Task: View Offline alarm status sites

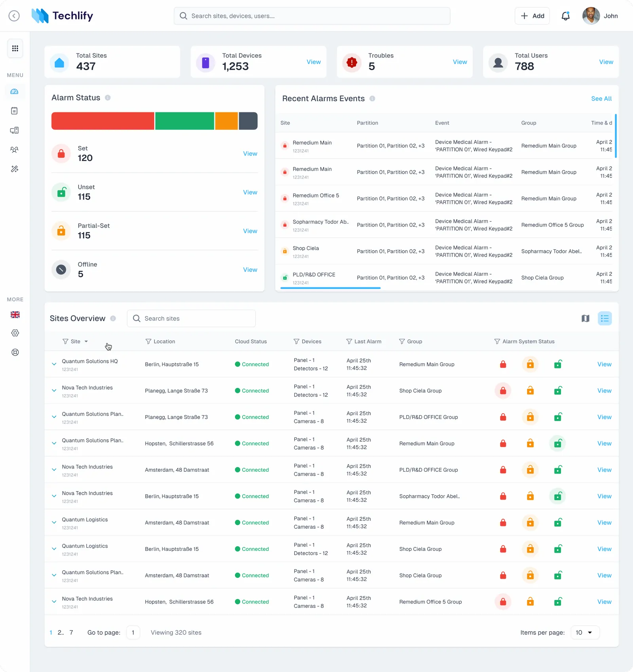Action: 250,270
